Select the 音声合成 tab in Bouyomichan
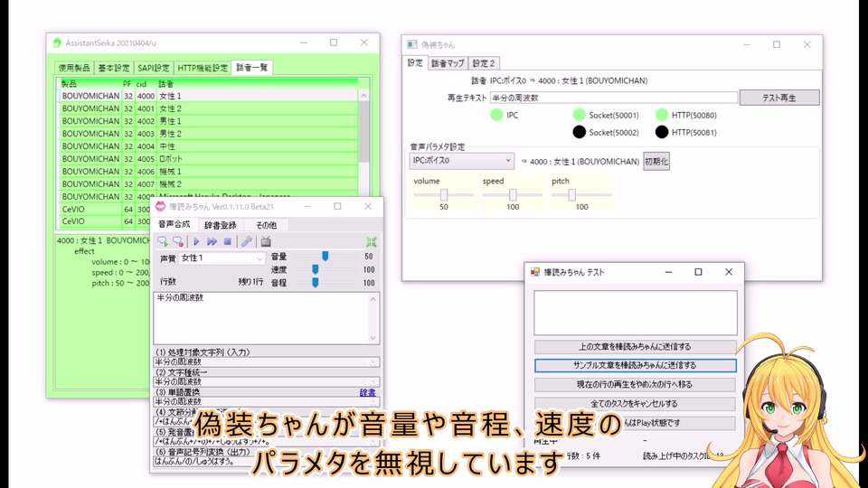This screenshot has height=488, width=868. click(x=174, y=224)
